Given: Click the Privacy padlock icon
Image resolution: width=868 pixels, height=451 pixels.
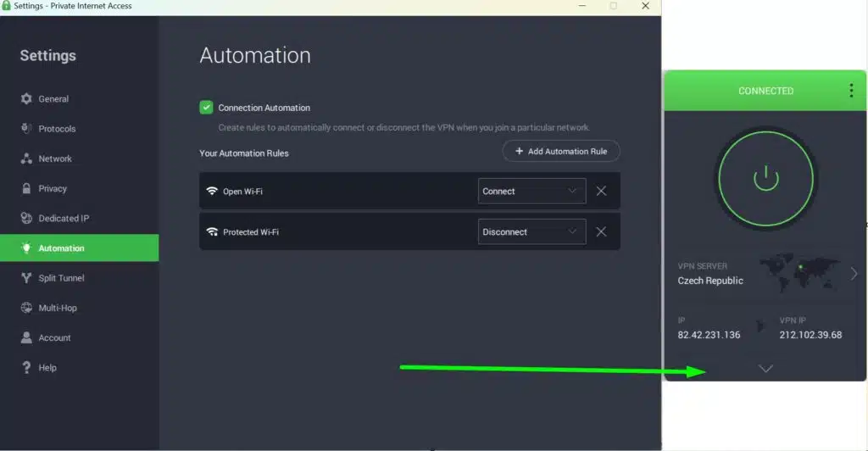Looking at the screenshot, I should click(x=26, y=188).
